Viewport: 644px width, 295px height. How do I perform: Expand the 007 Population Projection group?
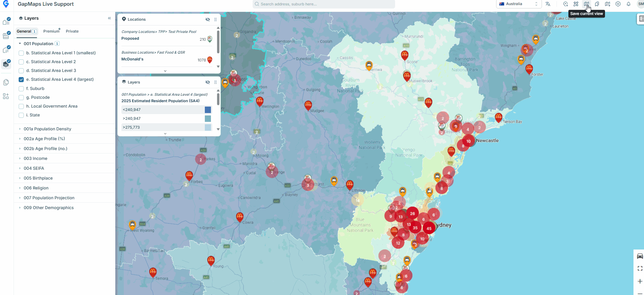coord(20,198)
